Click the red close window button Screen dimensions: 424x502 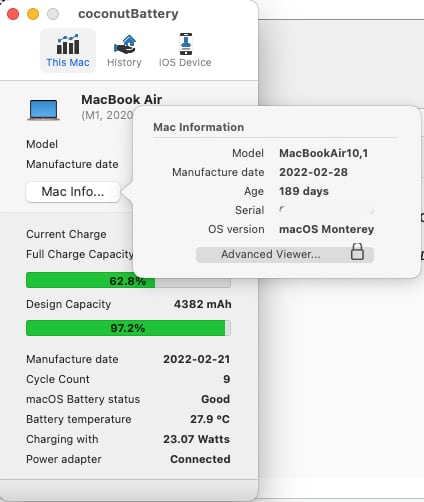pyautogui.click(x=13, y=14)
